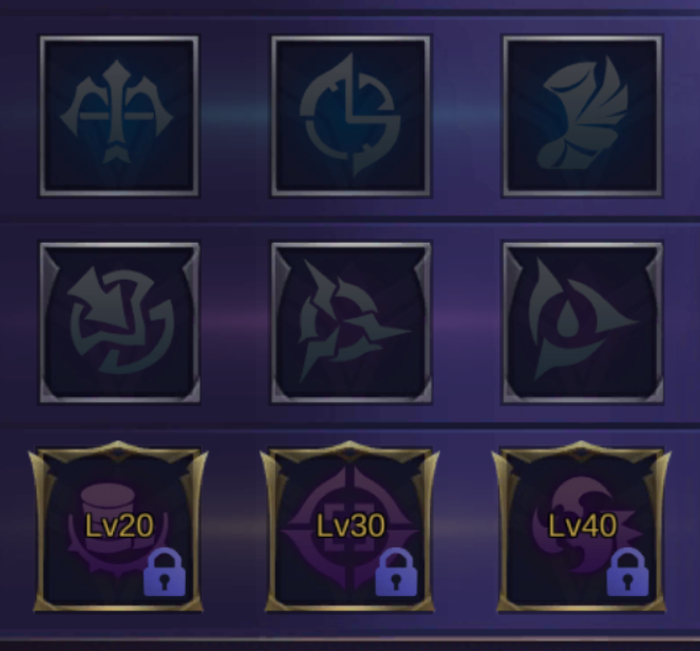Pick the eye-shaped blade with droplet talent
Screen dimensions: 700x651
tap(583, 323)
